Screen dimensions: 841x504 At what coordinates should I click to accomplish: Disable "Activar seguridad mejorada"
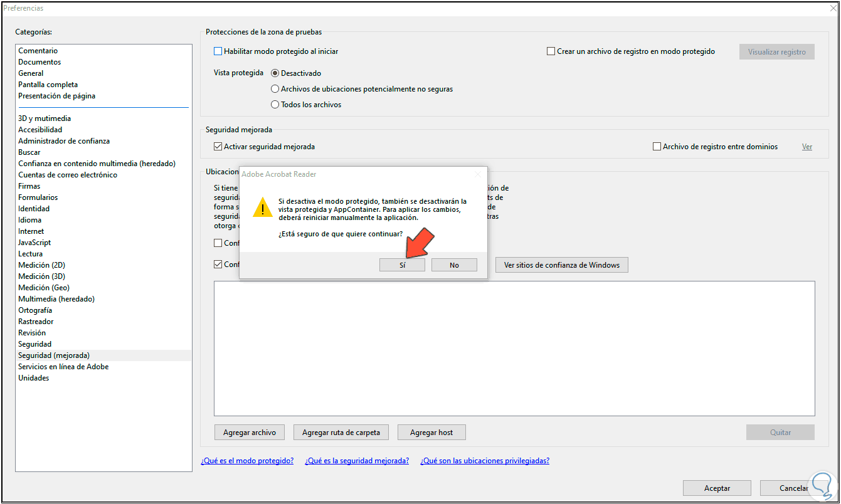tap(218, 146)
